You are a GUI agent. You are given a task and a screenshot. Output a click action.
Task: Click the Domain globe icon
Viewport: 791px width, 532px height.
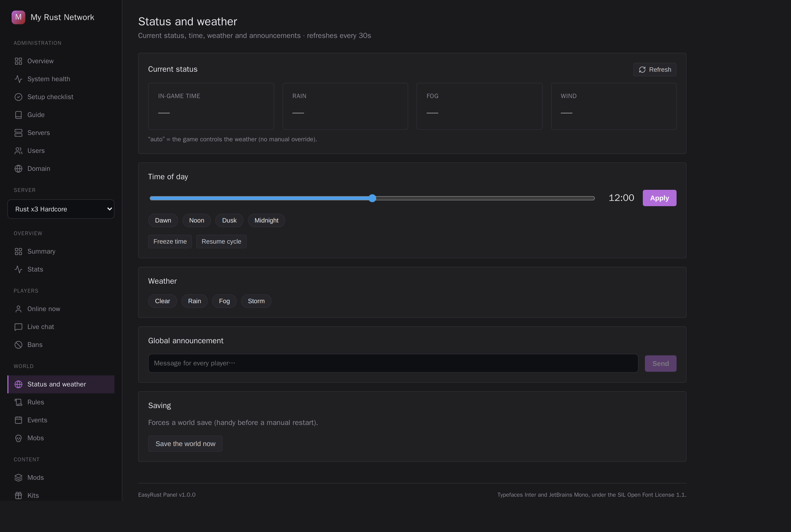pos(18,169)
